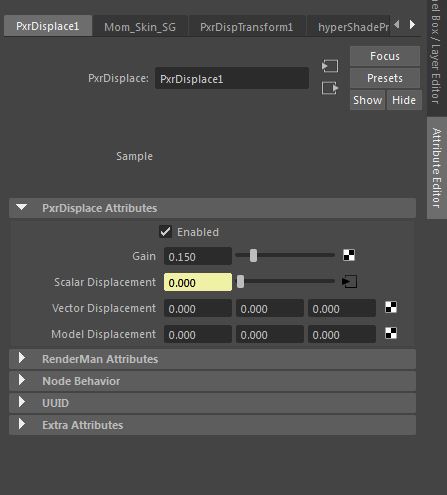Open the Mom_Skin_SG tab
Image resolution: width=447 pixels, height=495 pixels.
pos(140,27)
